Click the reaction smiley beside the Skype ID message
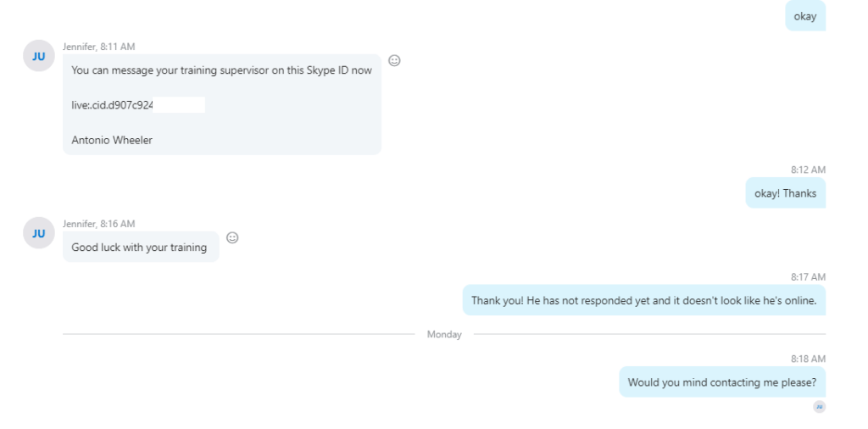Image resolution: width=868 pixels, height=429 pixels. click(x=394, y=60)
